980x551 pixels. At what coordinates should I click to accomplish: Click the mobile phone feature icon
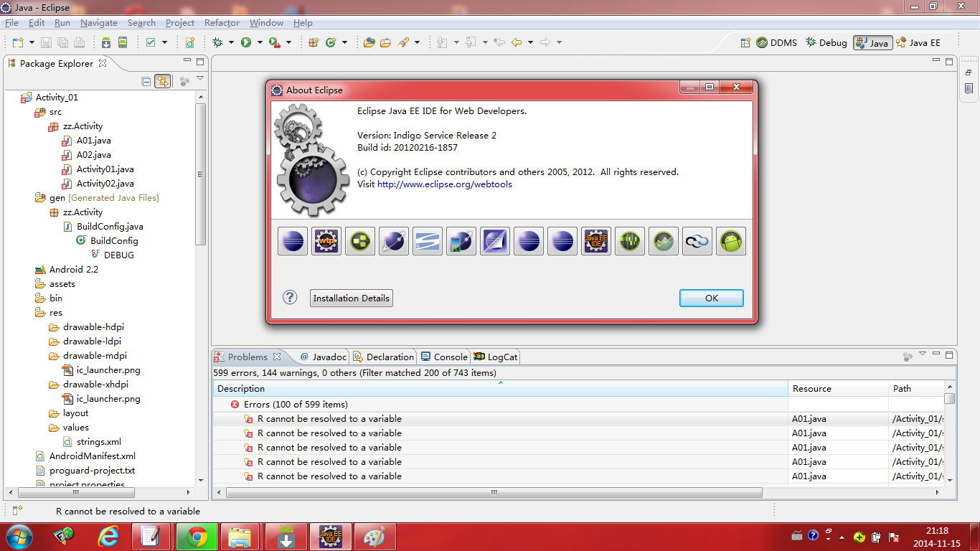click(x=461, y=241)
